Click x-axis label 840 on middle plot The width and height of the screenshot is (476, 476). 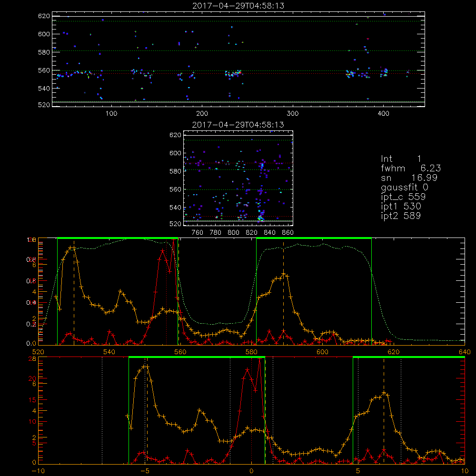pyautogui.click(x=269, y=233)
